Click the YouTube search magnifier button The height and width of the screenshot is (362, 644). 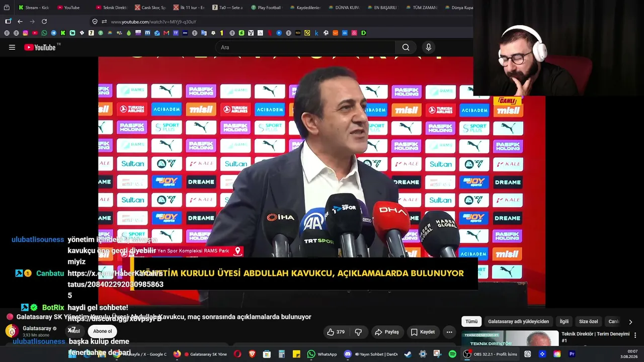tap(406, 47)
